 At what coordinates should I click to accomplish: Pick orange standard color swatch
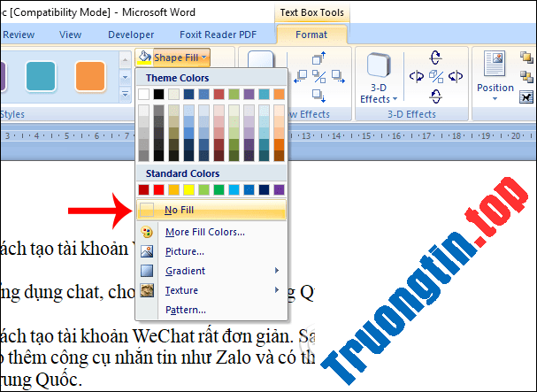coord(173,189)
